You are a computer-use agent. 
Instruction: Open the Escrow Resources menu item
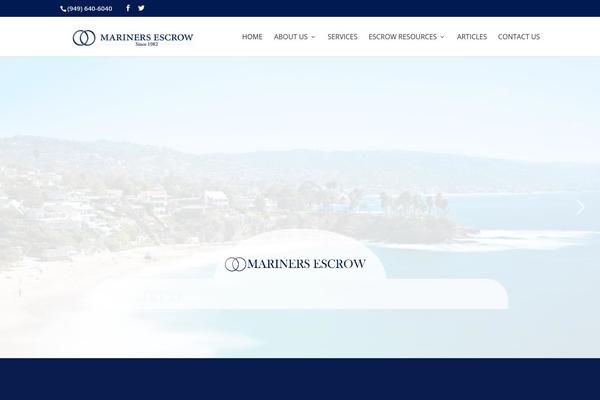(x=403, y=37)
